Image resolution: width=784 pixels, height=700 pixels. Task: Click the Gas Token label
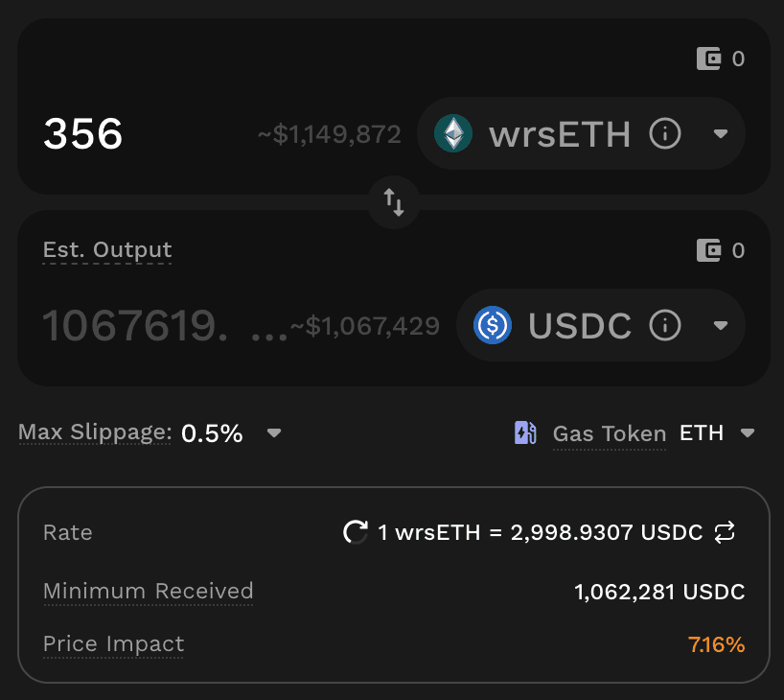(610, 434)
